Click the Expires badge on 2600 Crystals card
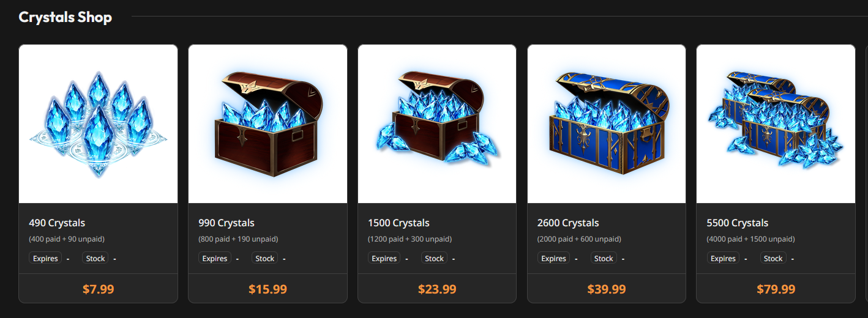This screenshot has width=868, height=318. click(x=553, y=258)
